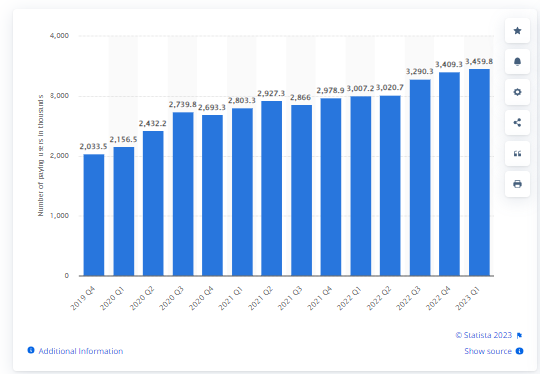Image resolution: width=540 pixels, height=374 pixels.
Task: Click the printer icon
Action: coord(517,184)
